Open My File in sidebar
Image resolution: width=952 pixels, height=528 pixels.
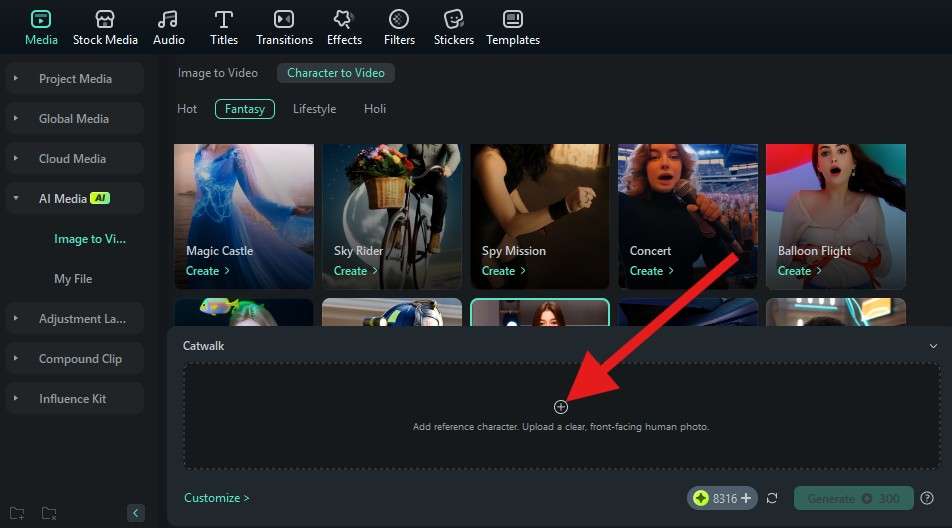(73, 279)
